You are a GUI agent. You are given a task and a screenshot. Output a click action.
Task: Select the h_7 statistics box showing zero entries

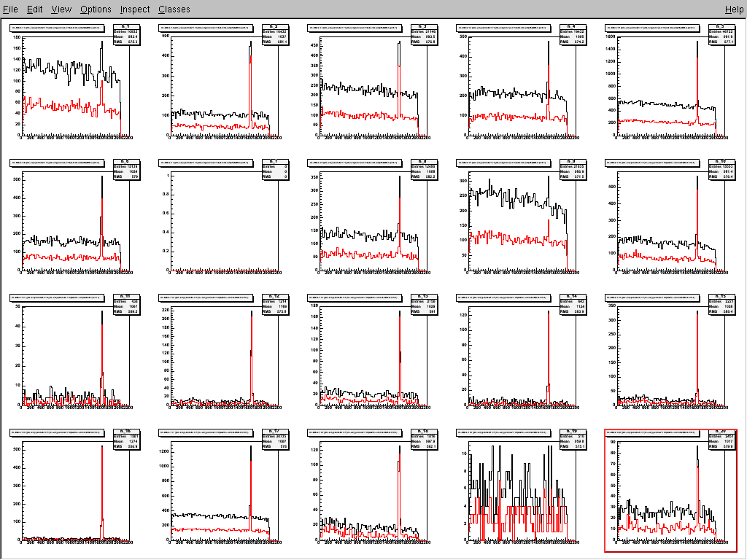point(275,169)
